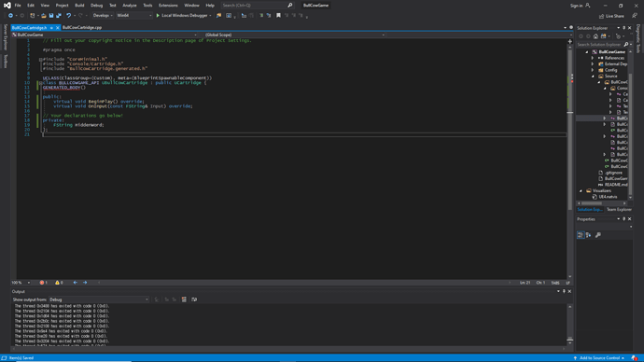Open the Edit menu
The height and width of the screenshot is (362, 644).
(x=31, y=6)
